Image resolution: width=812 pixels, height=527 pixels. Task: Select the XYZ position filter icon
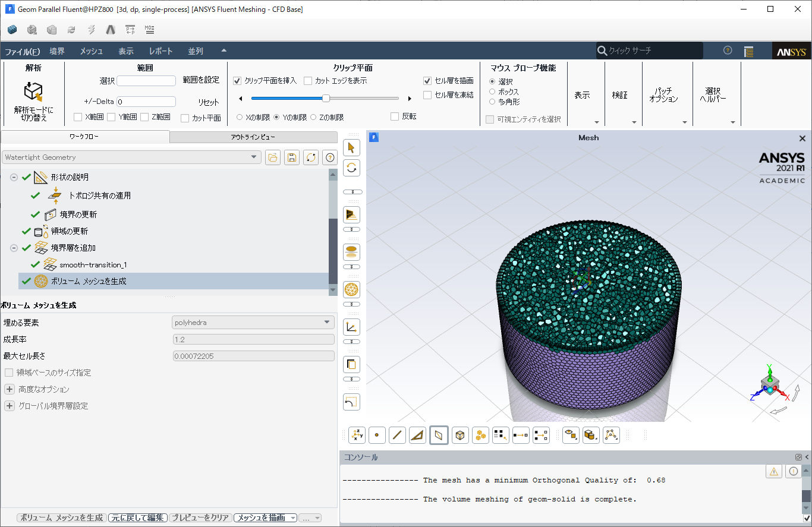[x=357, y=436]
